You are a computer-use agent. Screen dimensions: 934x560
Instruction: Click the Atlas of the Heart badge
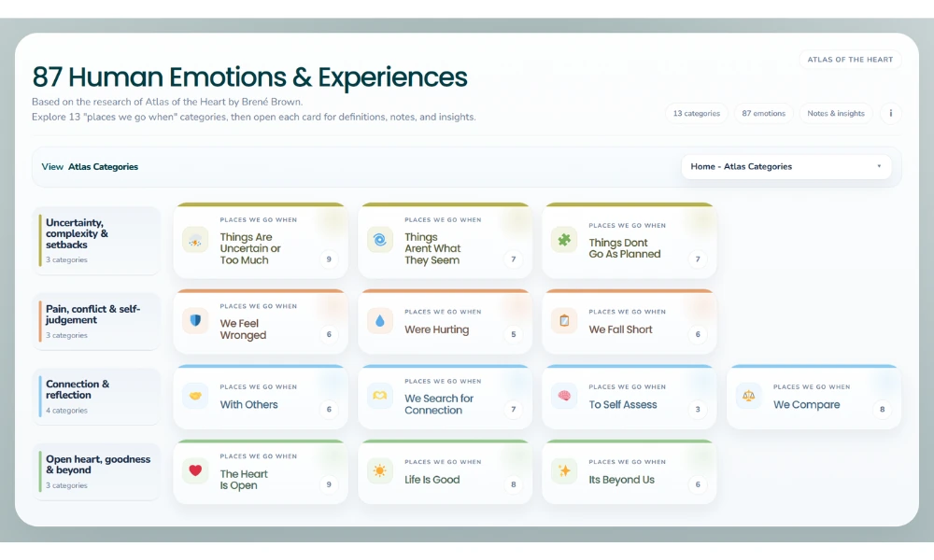point(849,59)
